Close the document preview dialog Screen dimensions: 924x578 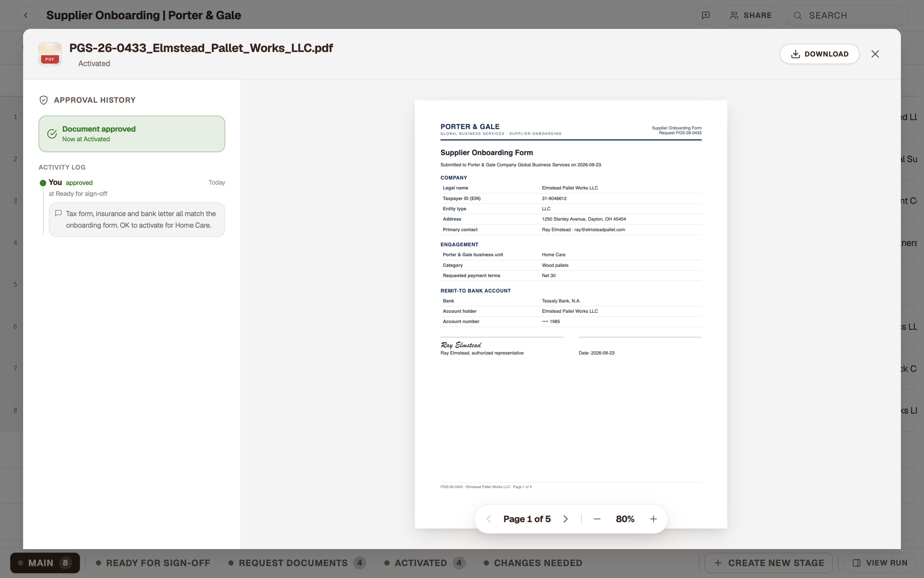[875, 54]
